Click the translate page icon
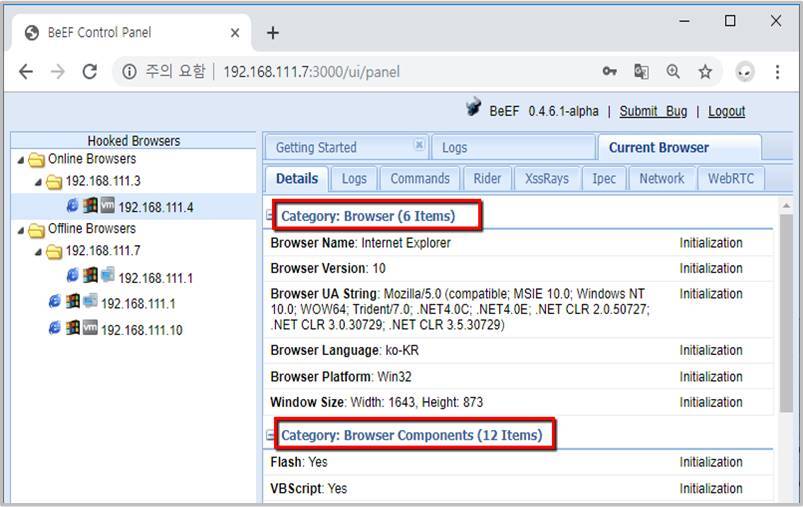Screen dimensions: 803x507 pos(641,72)
